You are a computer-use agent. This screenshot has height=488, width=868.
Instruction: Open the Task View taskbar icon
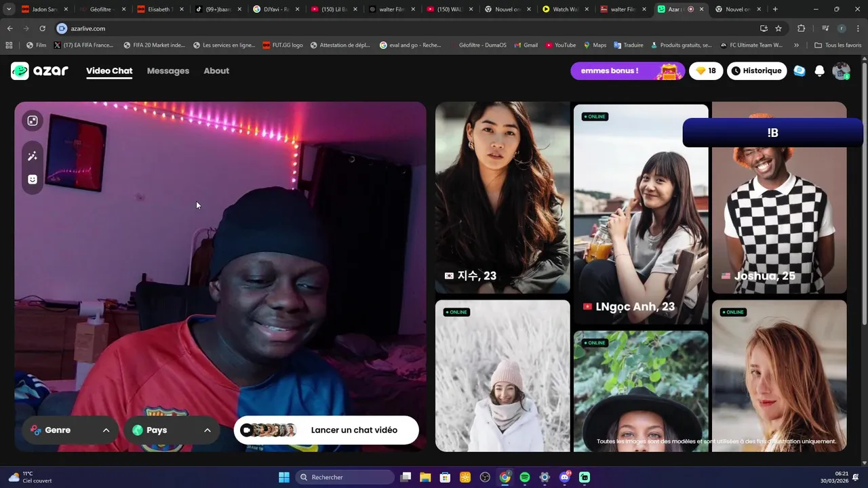406,477
